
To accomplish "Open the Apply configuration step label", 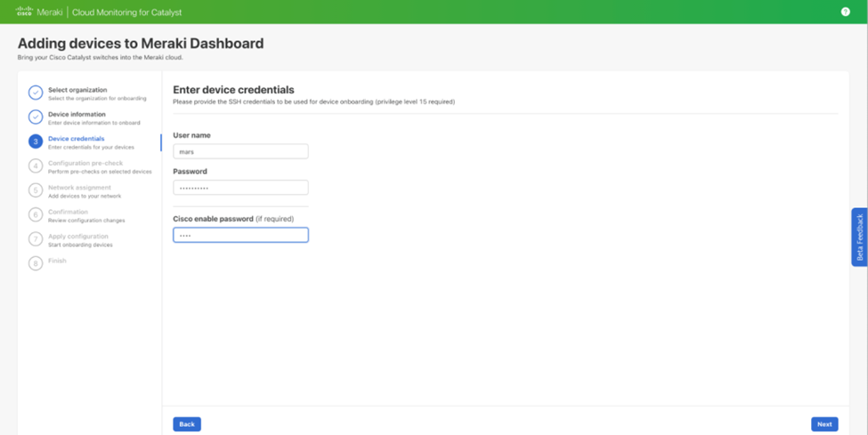I will [78, 237].
